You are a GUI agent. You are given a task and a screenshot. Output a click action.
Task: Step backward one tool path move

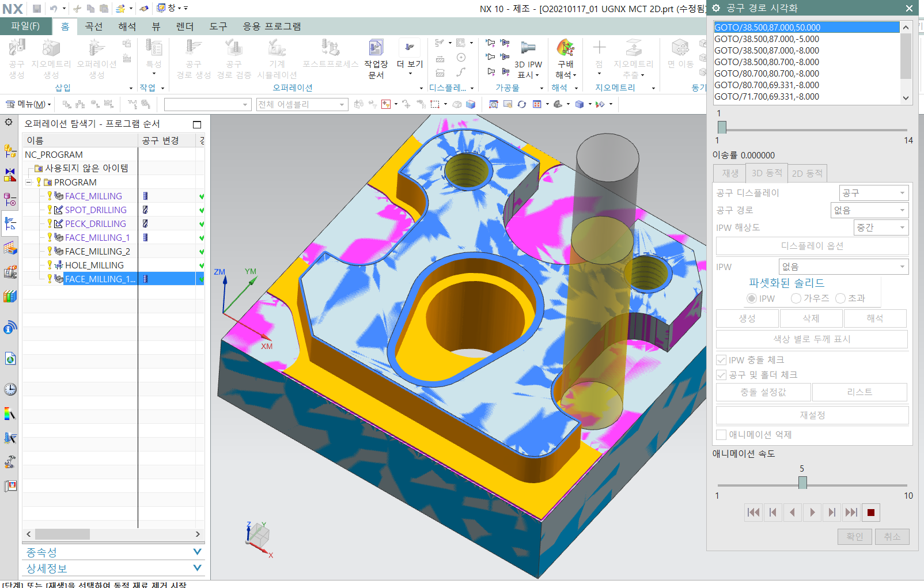773,513
